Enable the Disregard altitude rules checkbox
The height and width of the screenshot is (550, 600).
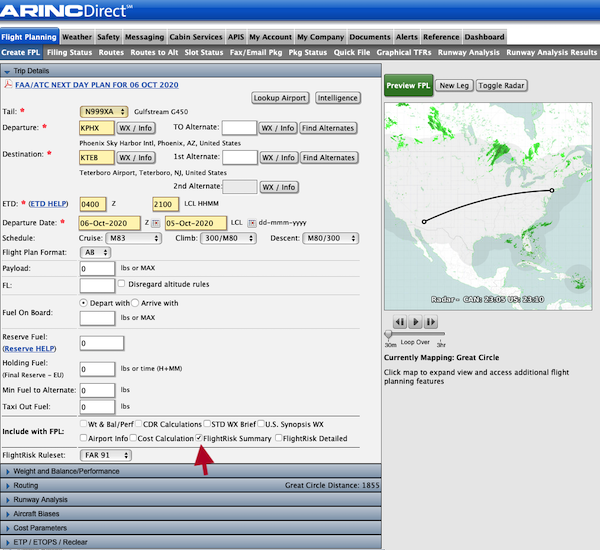(123, 285)
